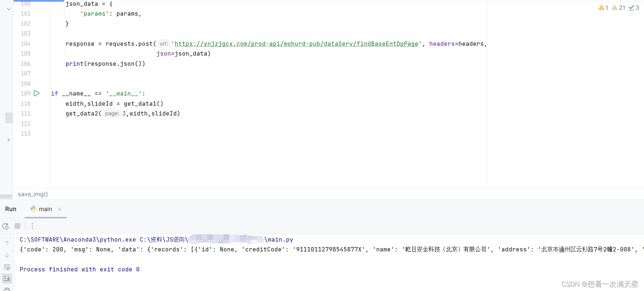Click the warning indicator showing 21
The image size is (644, 291).
coord(619,8)
